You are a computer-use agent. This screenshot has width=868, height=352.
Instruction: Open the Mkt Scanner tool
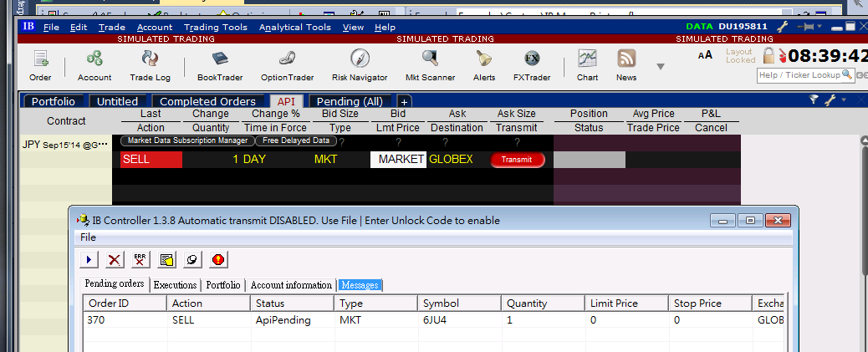[x=430, y=65]
